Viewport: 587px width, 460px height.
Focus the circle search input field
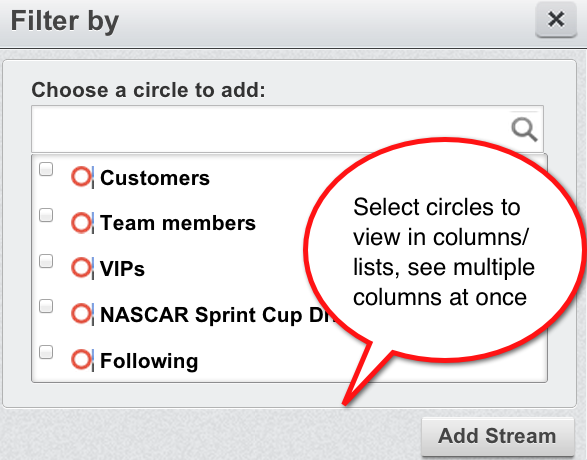coord(287,129)
